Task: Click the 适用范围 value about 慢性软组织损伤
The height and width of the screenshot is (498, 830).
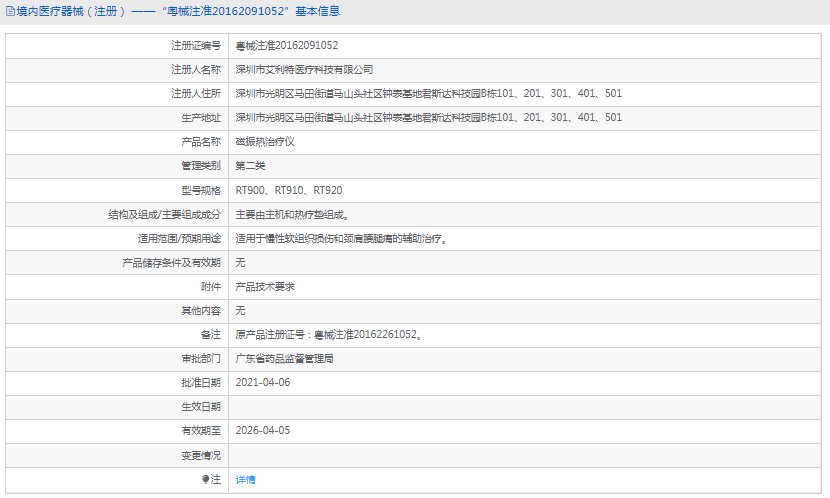Action: [341, 239]
